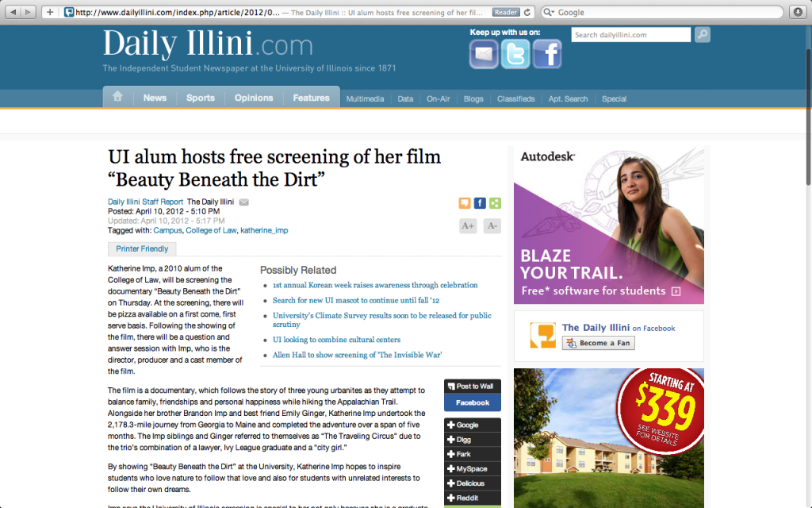This screenshot has width=812, height=508.
Task: Open the green share icon
Action: click(495, 203)
